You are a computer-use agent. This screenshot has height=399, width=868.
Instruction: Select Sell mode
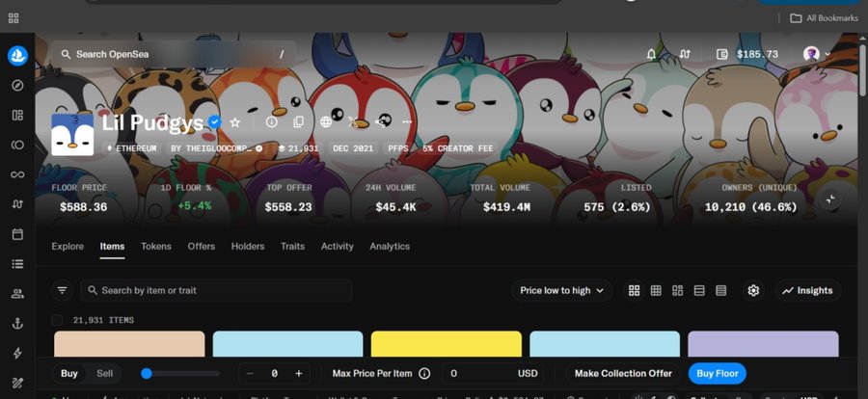pyautogui.click(x=104, y=374)
